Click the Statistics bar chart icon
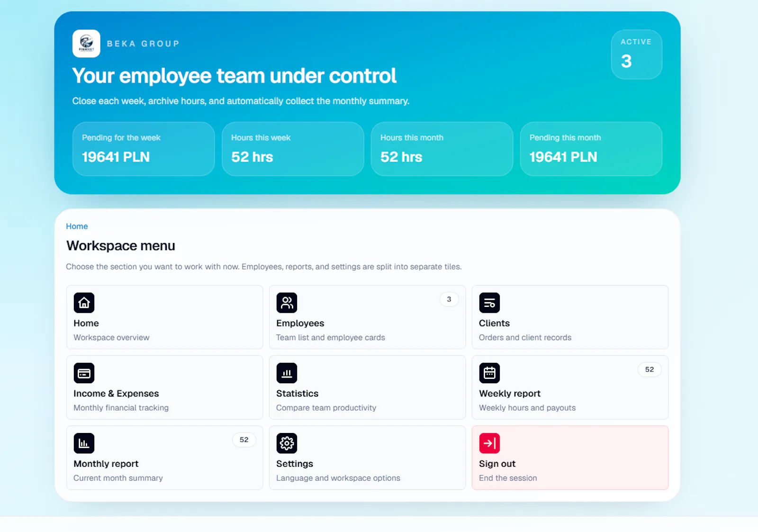 click(287, 373)
